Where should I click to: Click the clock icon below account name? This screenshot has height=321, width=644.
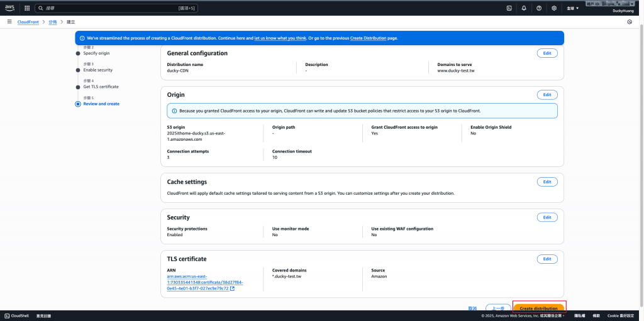[x=630, y=22]
